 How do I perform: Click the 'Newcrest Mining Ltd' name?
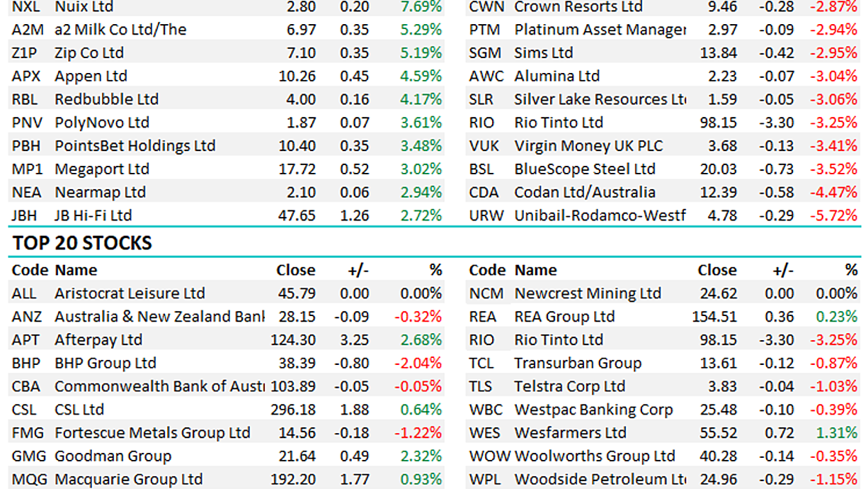coord(588,293)
